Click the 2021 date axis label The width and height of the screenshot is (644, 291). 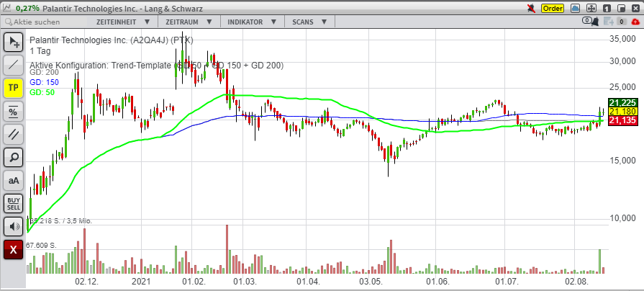141,282
